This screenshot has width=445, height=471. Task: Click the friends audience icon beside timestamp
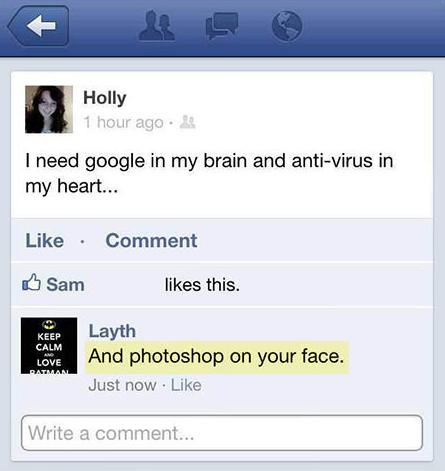[x=188, y=122]
